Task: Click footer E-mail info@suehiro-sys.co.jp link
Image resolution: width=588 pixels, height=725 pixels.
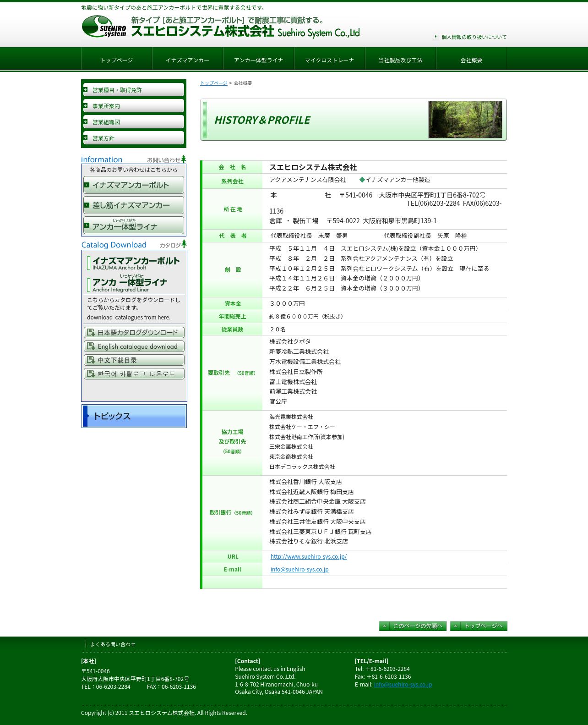Action: pyautogui.click(x=403, y=685)
